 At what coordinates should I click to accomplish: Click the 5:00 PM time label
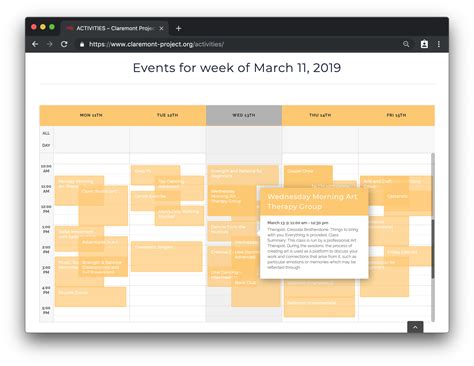click(x=46, y=310)
